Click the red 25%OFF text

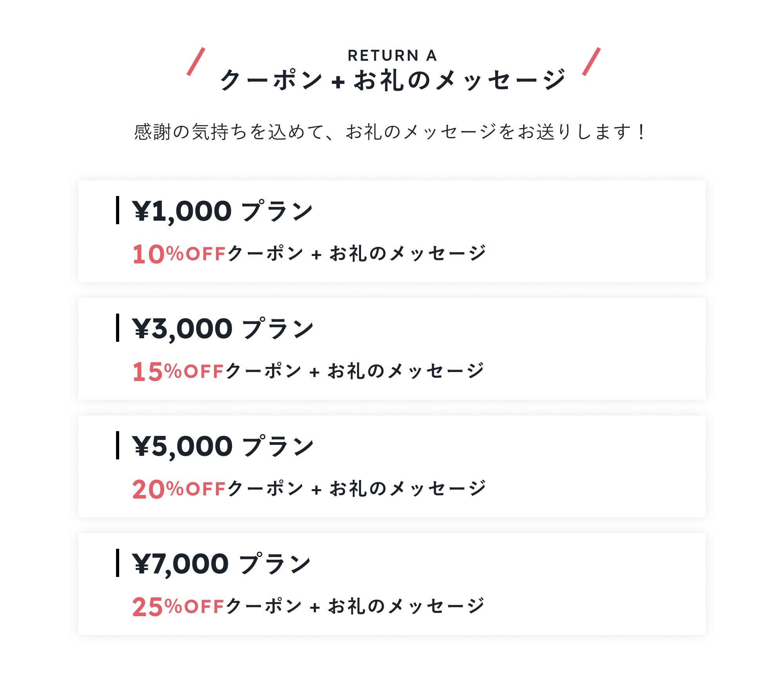click(x=178, y=607)
